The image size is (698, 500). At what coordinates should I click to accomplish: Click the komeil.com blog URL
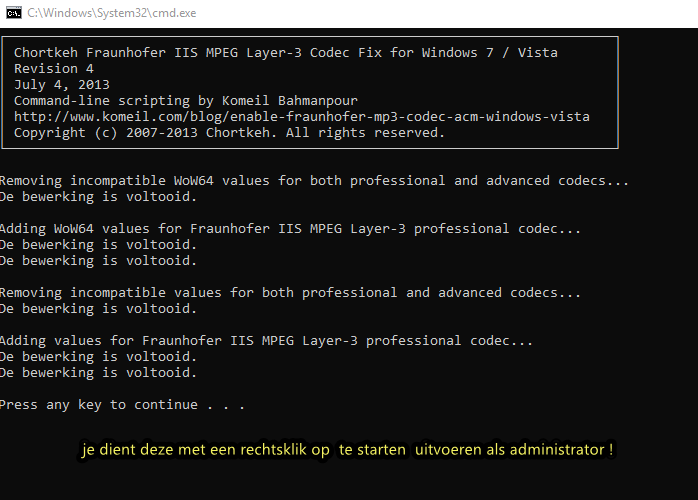tap(301, 117)
